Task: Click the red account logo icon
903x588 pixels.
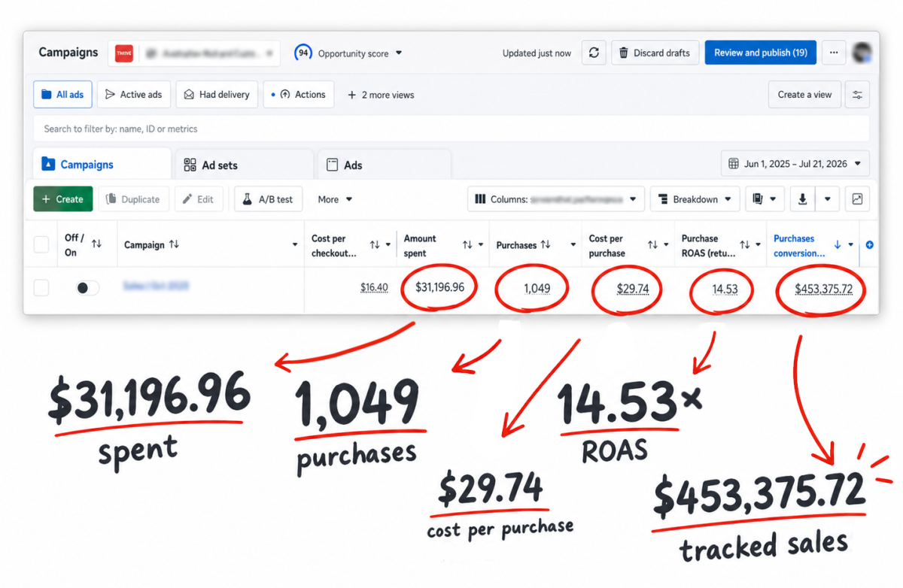Action: click(x=124, y=53)
